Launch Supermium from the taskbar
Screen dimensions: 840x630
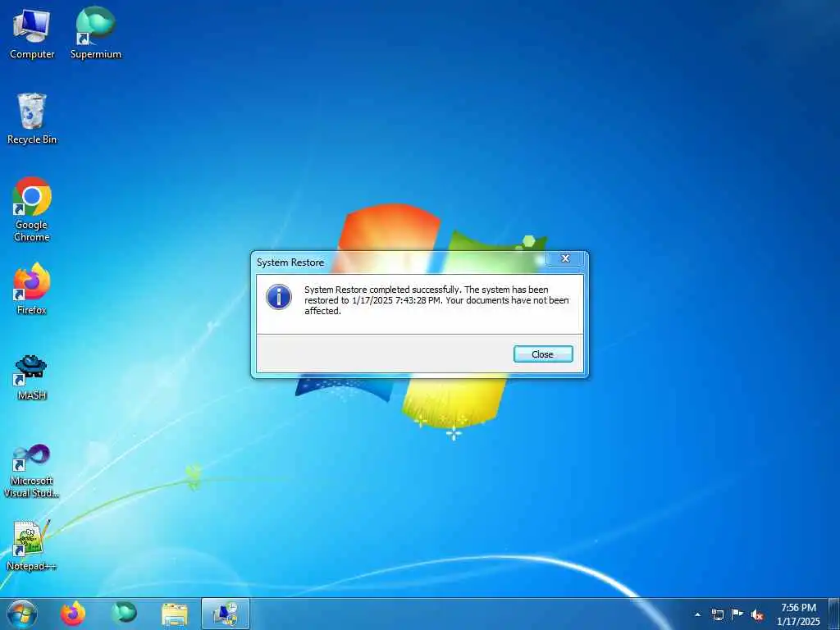124,614
